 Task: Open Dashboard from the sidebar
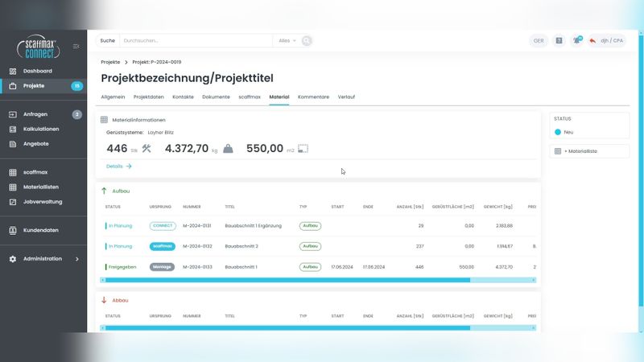tap(37, 71)
